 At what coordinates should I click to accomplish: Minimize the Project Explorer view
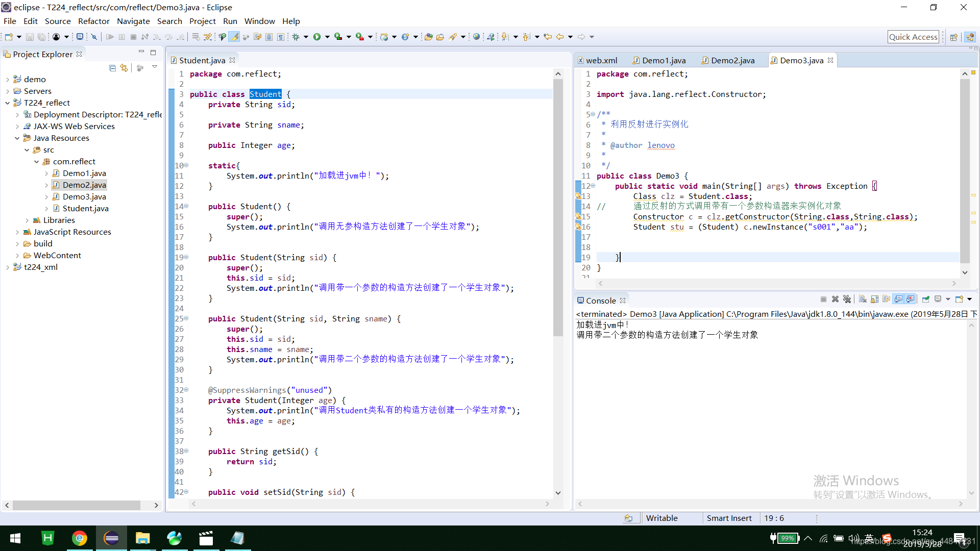[x=141, y=52]
